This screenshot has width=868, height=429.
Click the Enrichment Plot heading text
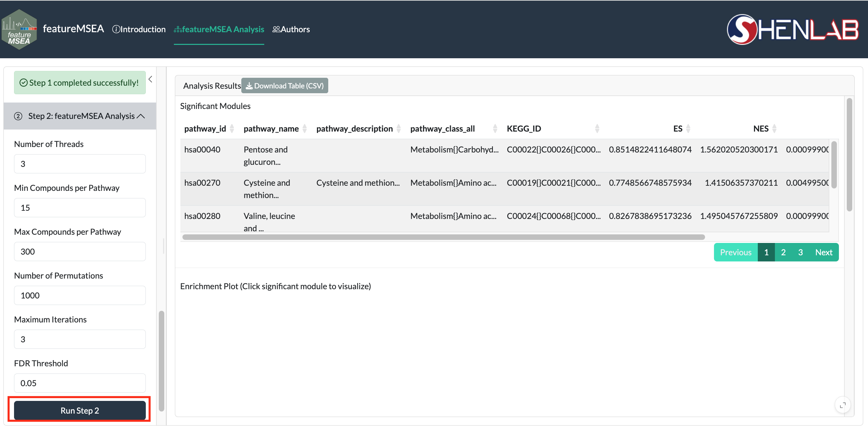(x=276, y=286)
